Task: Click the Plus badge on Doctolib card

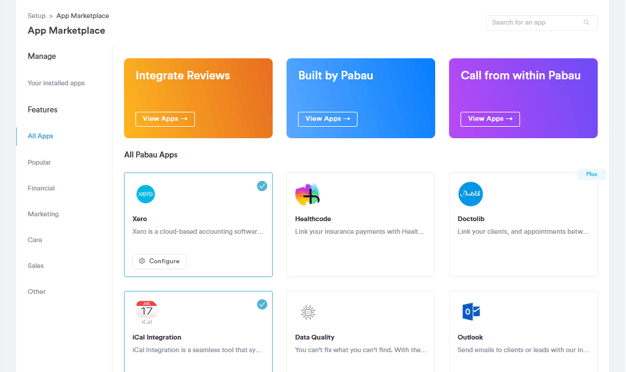Action: pos(591,174)
